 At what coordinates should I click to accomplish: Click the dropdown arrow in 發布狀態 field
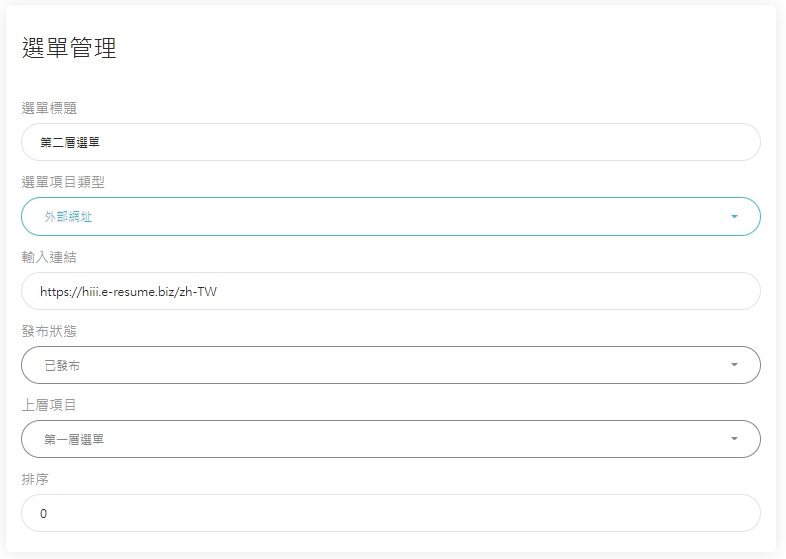(x=734, y=365)
